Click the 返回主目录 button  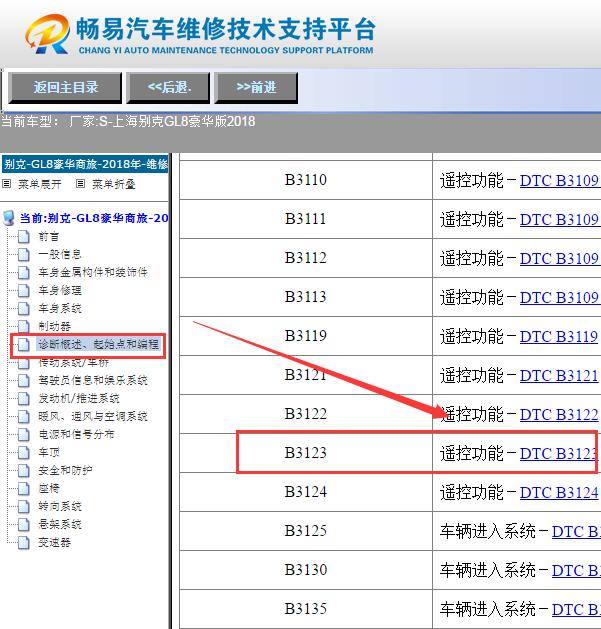point(65,87)
